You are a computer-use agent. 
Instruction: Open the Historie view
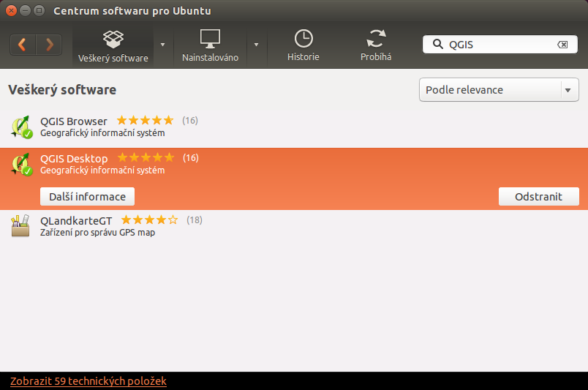click(x=303, y=46)
